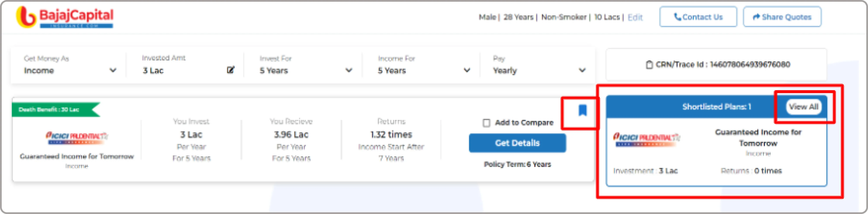Tick the Add to Compare checkbox

coord(486,123)
